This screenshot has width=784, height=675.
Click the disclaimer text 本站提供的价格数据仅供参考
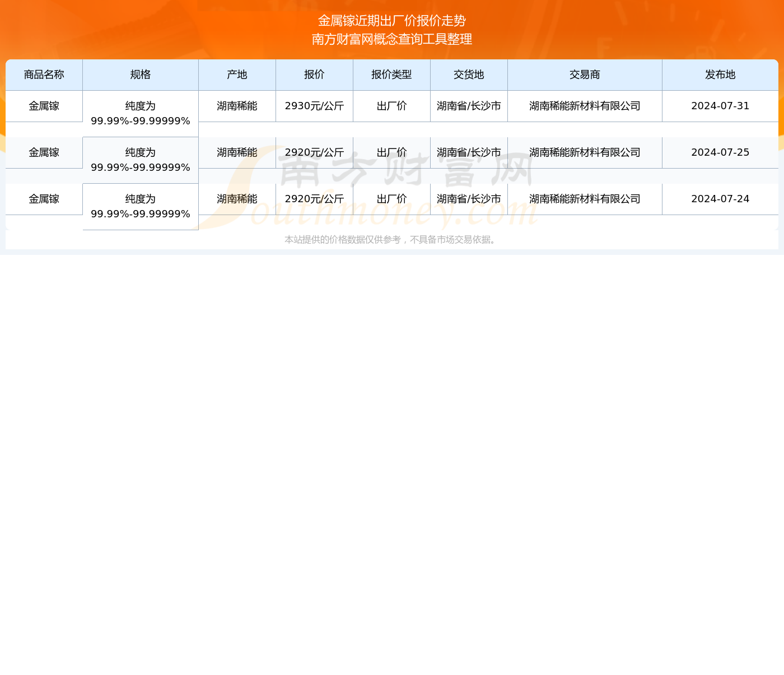pyautogui.click(x=343, y=240)
